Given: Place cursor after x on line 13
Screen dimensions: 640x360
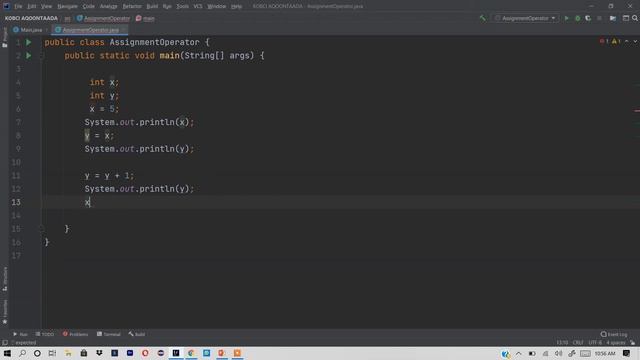Looking at the screenshot, I should click(90, 202).
